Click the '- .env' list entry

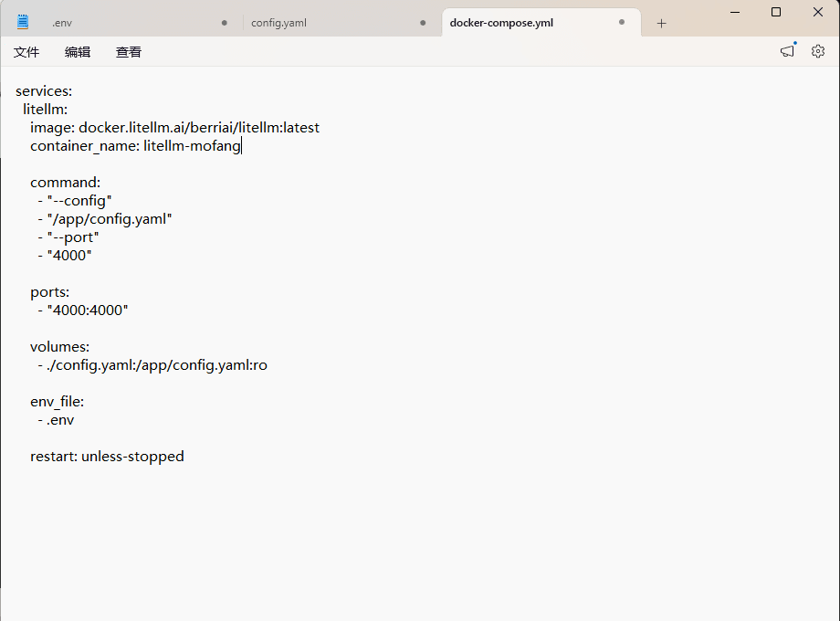pos(56,419)
